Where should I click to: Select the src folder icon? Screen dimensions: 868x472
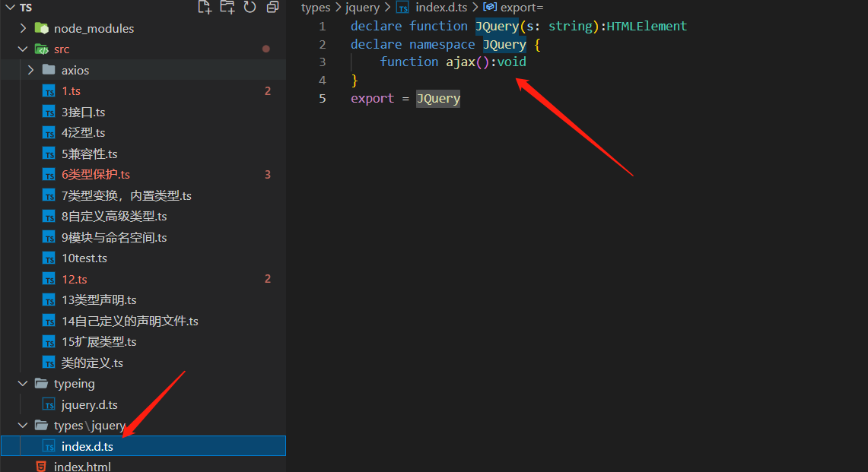click(x=42, y=49)
